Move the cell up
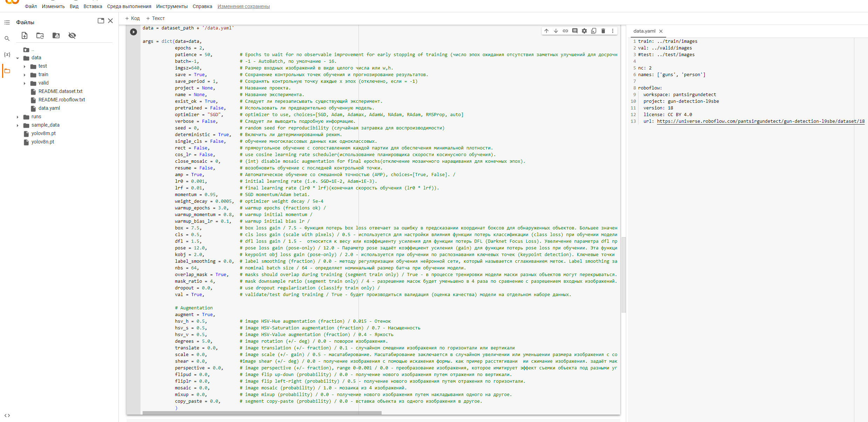This screenshot has width=868, height=422. coord(546,31)
